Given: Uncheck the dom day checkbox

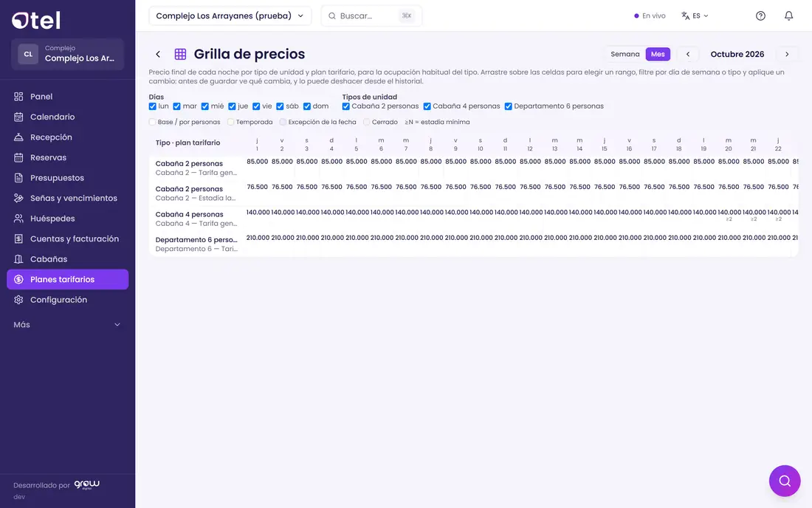Looking at the screenshot, I should pos(307,106).
